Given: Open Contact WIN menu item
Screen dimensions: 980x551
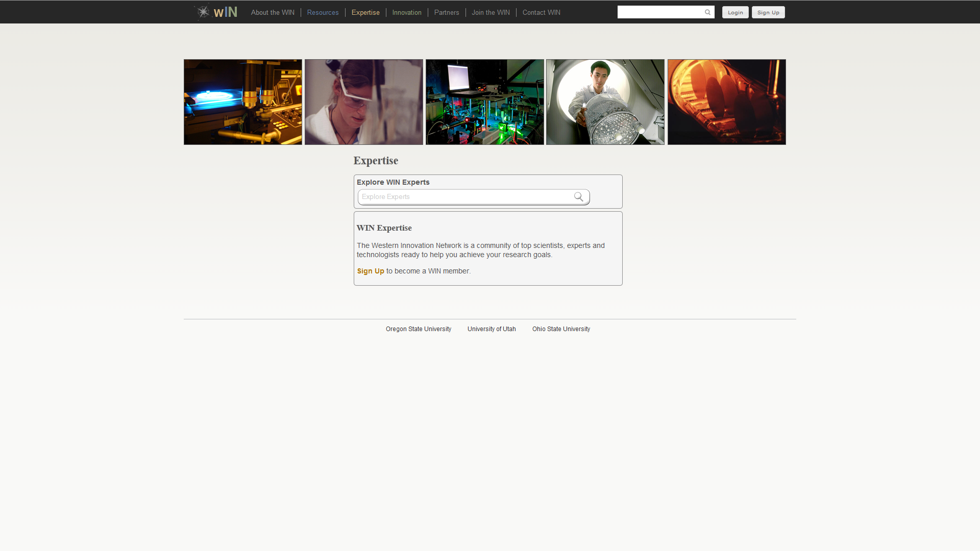Looking at the screenshot, I should (x=541, y=12).
